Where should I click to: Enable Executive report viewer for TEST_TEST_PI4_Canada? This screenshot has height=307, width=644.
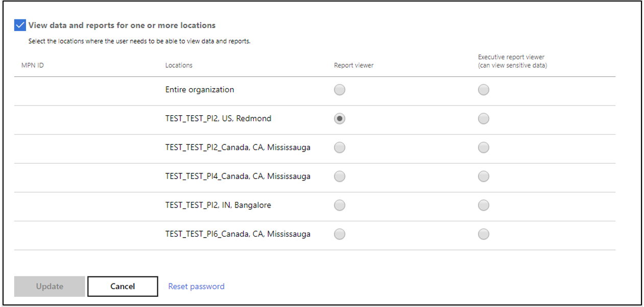[x=483, y=176]
